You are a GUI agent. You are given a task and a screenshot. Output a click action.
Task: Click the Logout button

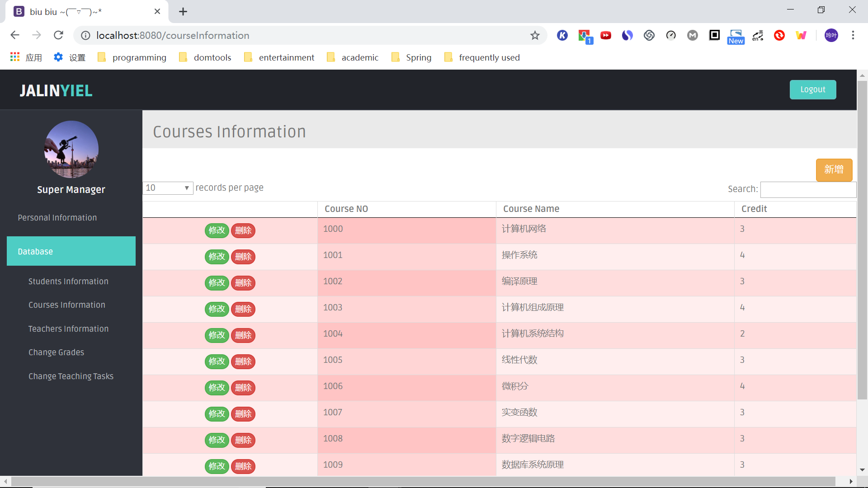tap(812, 89)
